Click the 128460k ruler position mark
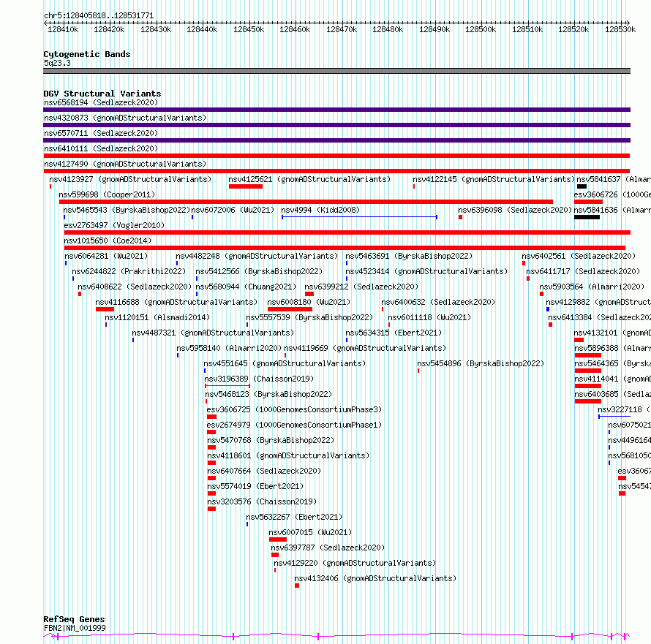This screenshot has height=644, width=651. [295, 29]
